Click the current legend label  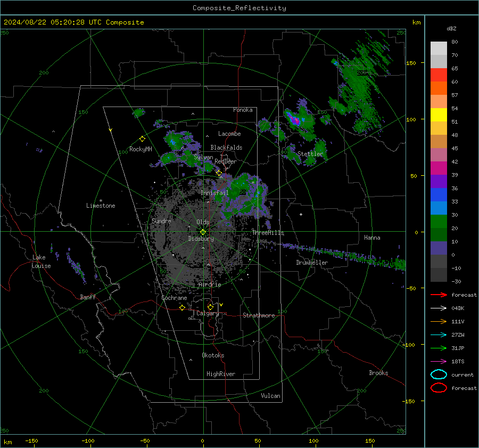click(x=463, y=374)
